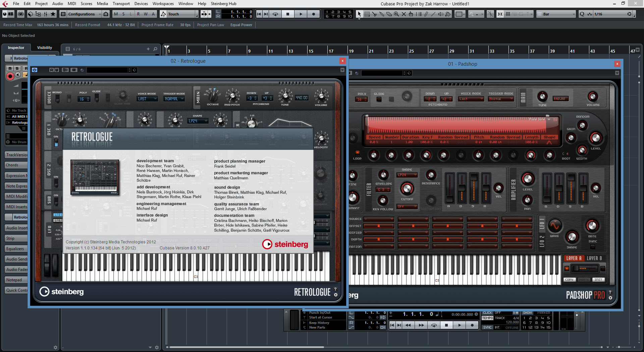Open the Bar snap type dropdown

(x=556, y=14)
